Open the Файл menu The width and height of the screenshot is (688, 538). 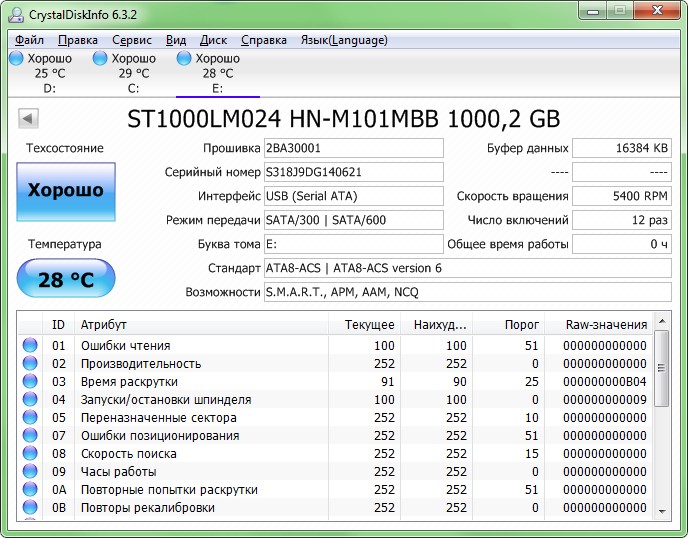[x=29, y=40]
